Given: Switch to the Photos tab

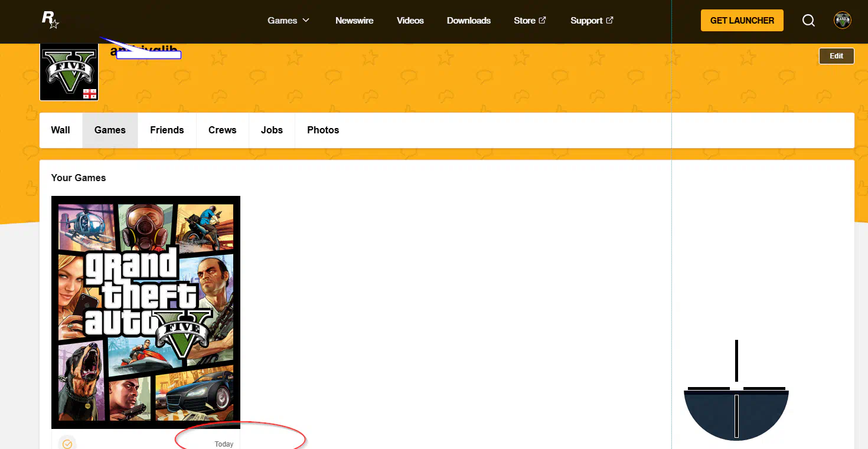Looking at the screenshot, I should point(324,130).
